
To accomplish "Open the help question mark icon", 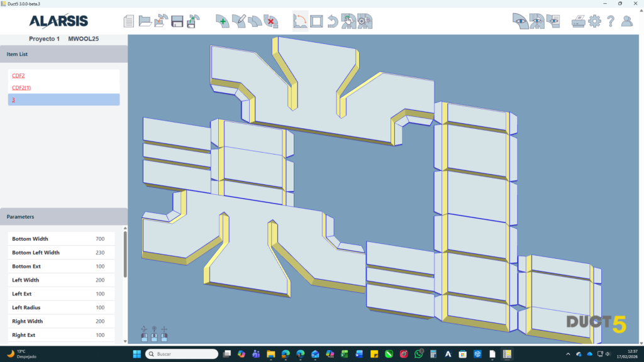I will [611, 21].
